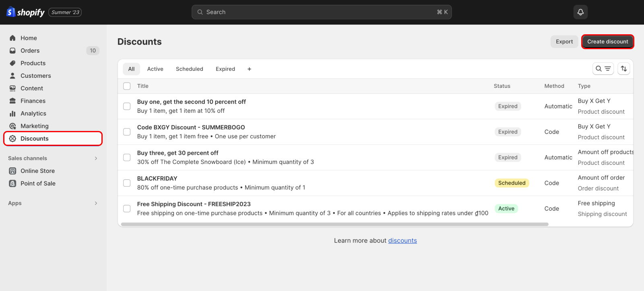
Task: Click the magnifier icon in search bar
Action: click(200, 12)
